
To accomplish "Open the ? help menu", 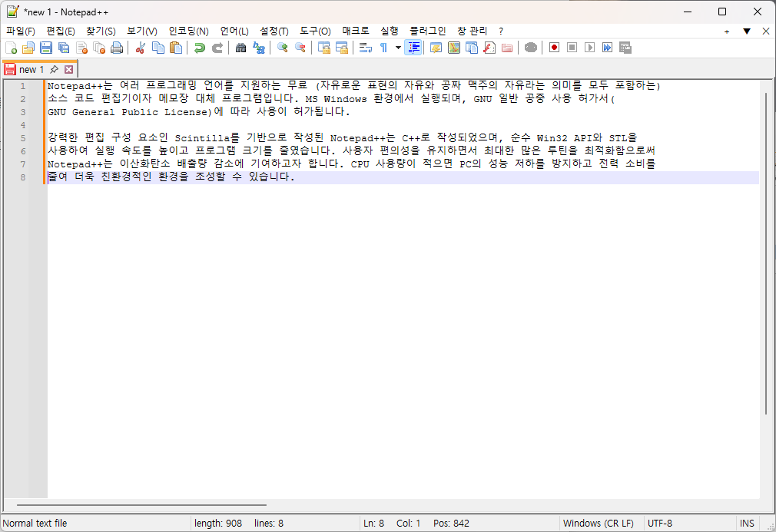I will 501,31.
